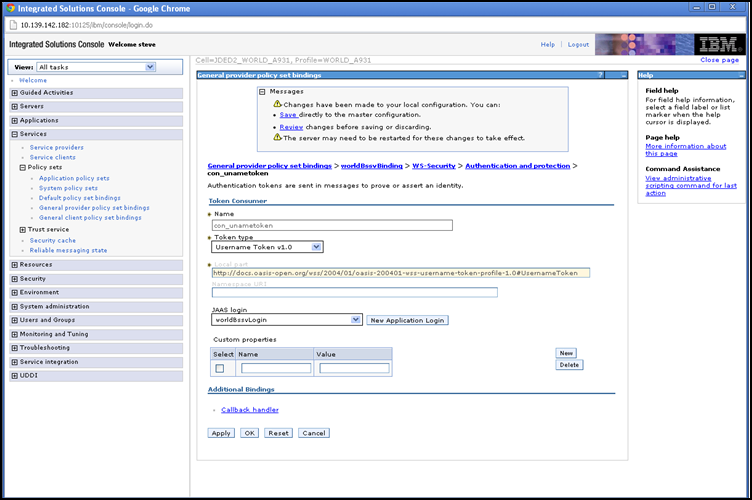Open More information about this page
This screenshot has height=500, width=752.
(686, 150)
